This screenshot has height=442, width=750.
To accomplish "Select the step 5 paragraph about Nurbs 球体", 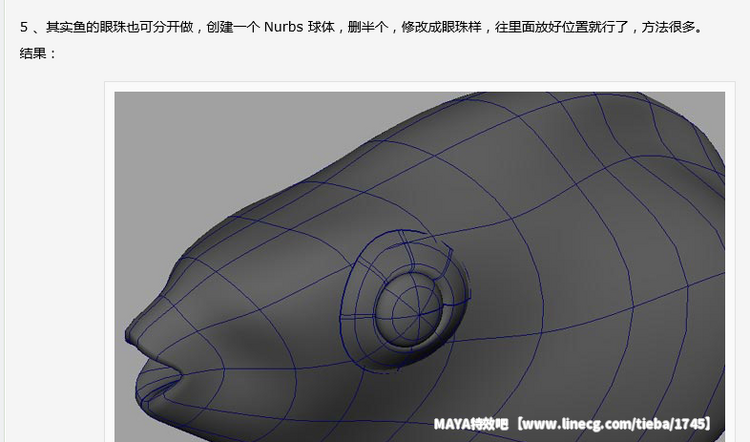I will pyautogui.click(x=361, y=27).
